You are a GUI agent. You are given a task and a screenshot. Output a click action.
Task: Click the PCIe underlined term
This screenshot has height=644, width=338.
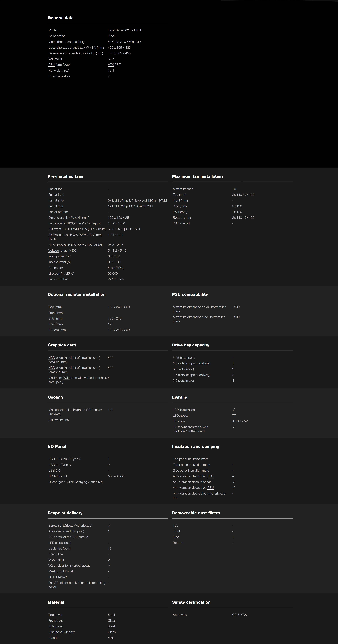pyautogui.click(x=66, y=378)
